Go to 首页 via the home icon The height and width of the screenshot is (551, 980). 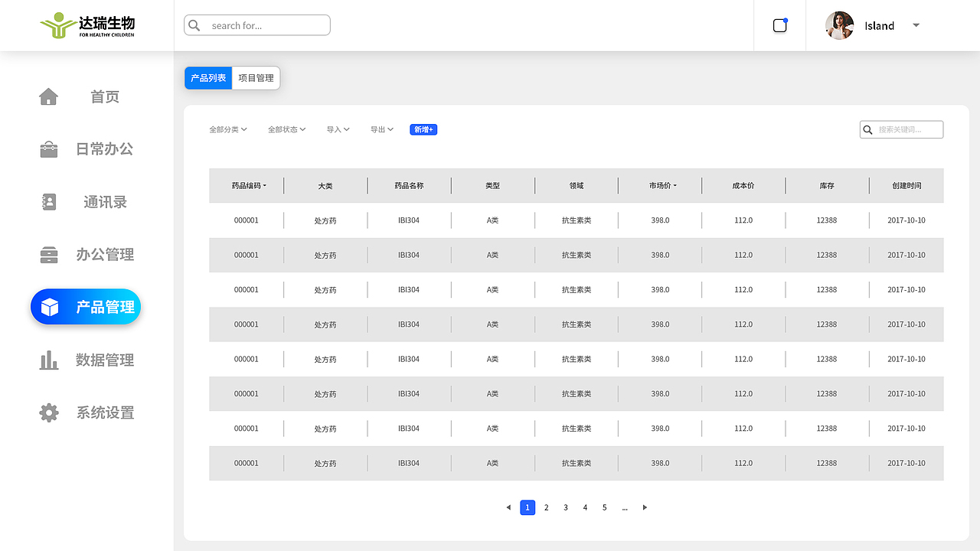(x=48, y=96)
